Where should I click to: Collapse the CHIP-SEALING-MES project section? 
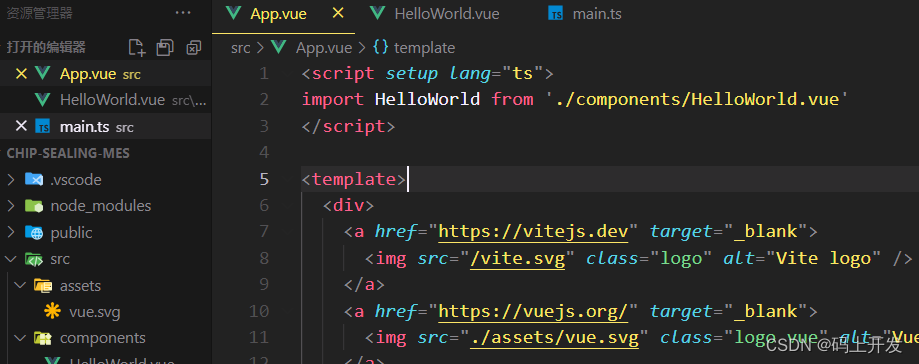coord(68,153)
